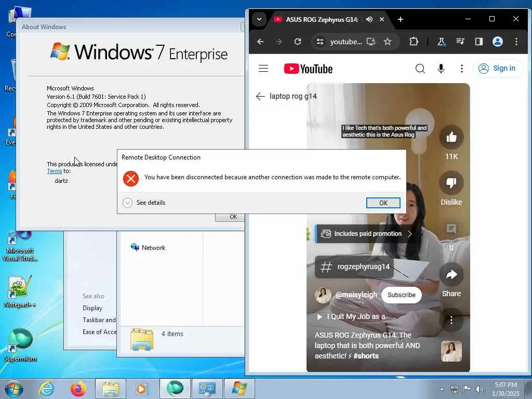Open the short's more options dots
The image size is (532, 399).
click(451, 320)
